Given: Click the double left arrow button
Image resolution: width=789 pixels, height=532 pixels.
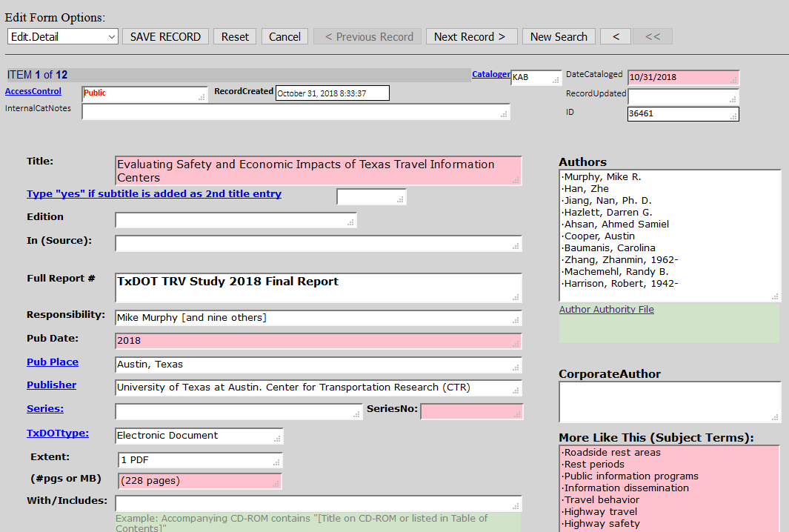Looking at the screenshot, I should pos(652,37).
